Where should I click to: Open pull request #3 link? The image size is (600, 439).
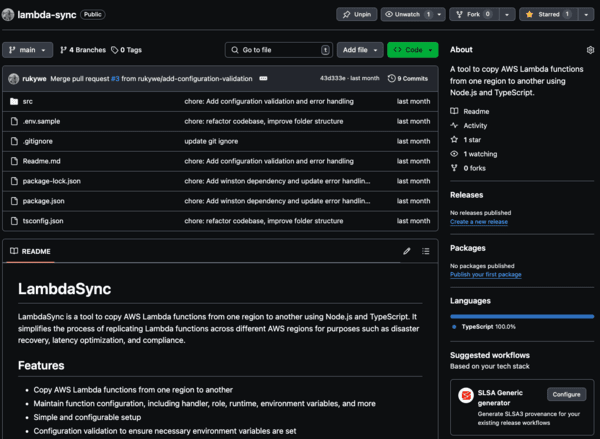(115, 79)
